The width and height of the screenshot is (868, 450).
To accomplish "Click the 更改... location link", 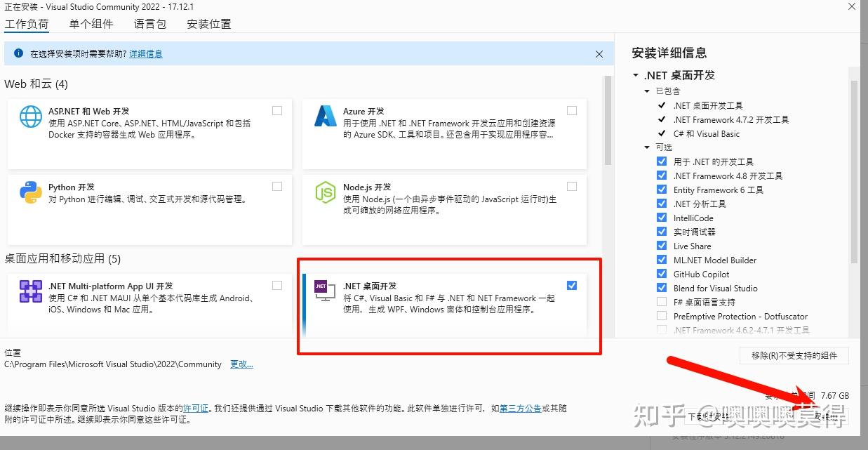I will click(x=241, y=364).
